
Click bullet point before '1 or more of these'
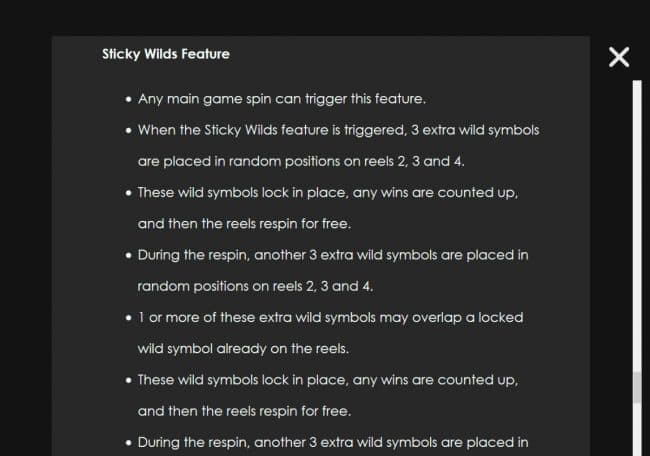129,318
